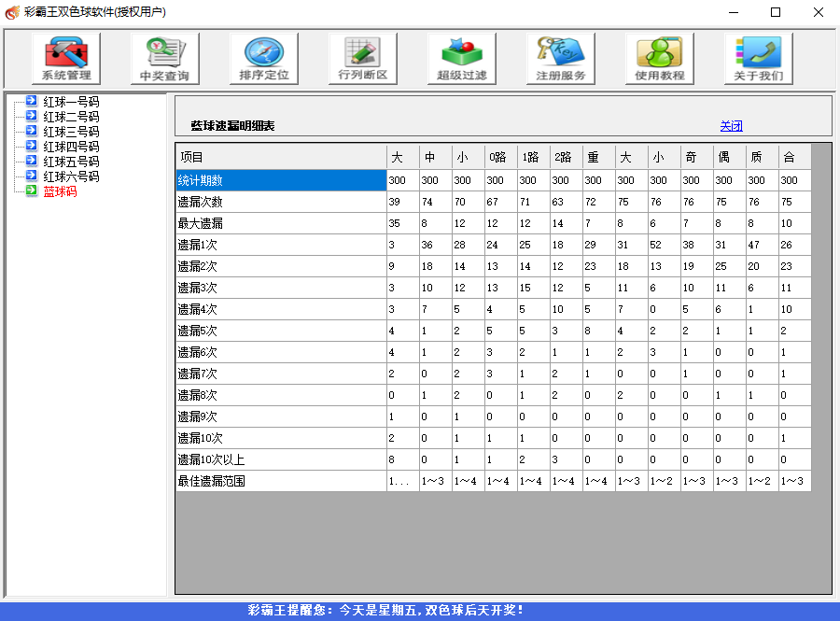Select the 最佳遗漏范围 row label

(281, 481)
